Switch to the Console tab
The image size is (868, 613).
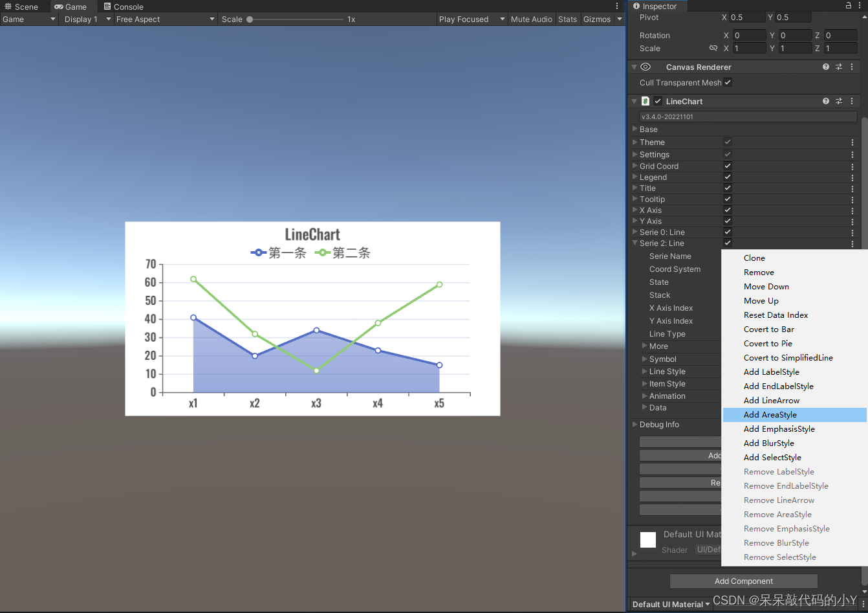click(x=124, y=6)
